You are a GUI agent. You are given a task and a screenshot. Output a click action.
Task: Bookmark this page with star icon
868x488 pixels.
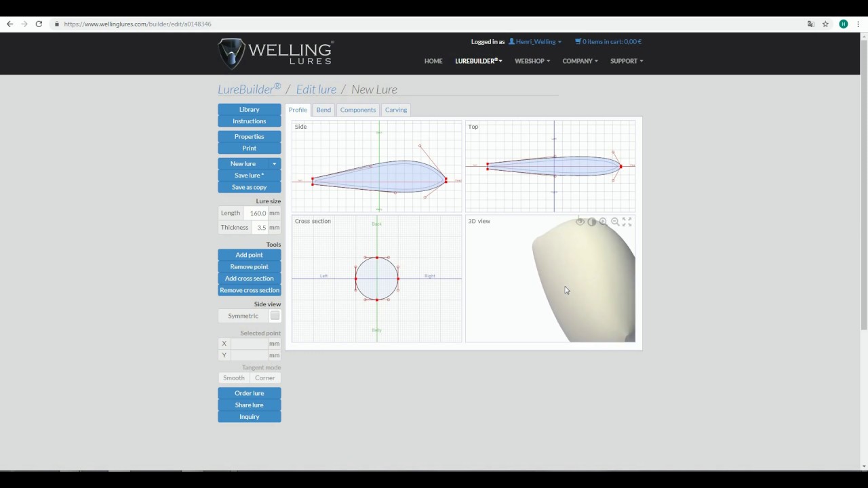[x=825, y=24]
